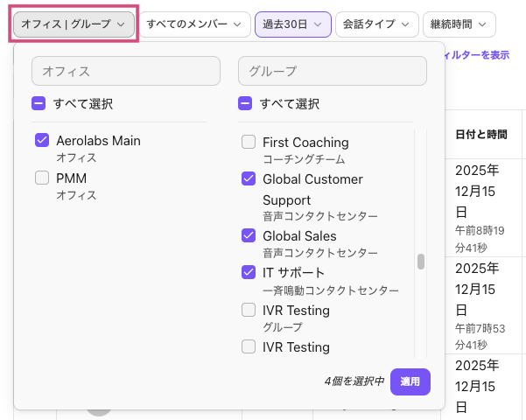Click the グループ search input field

coord(333,71)
